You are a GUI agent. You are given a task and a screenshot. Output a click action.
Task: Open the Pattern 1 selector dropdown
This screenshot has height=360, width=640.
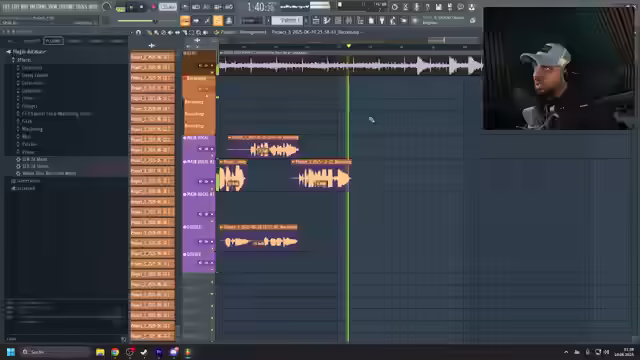click(x=287, y=20)
